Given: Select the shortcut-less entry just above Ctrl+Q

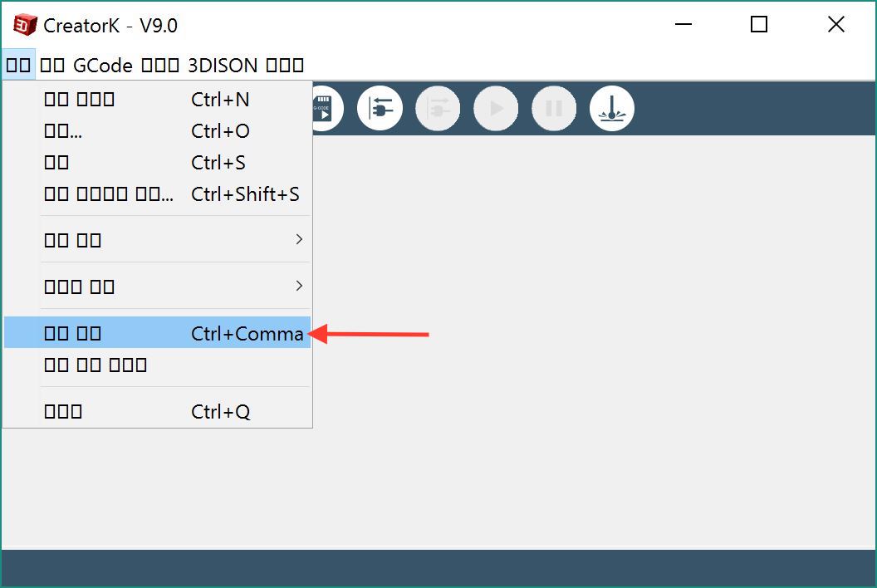Looking at the screenshot, I should click(157, 365).
